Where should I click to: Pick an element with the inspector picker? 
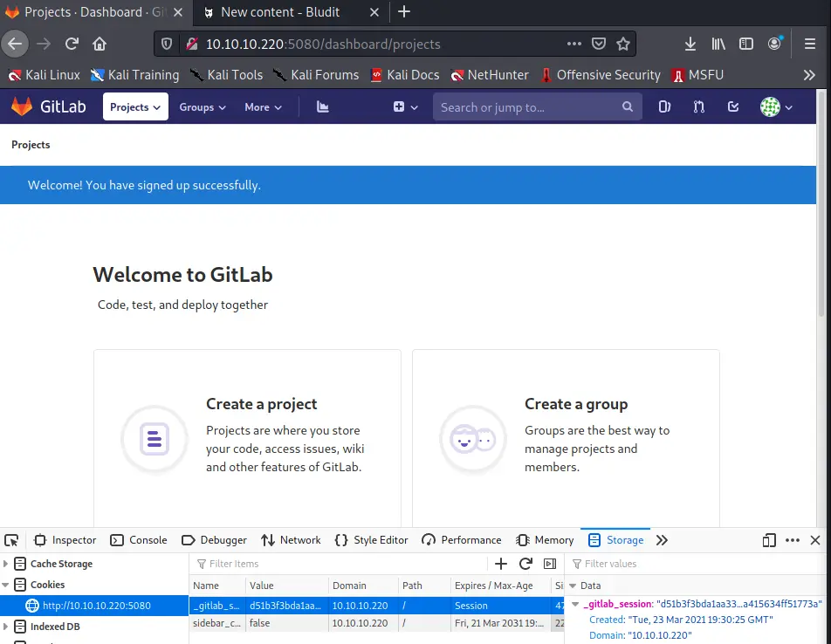[12, 540]
